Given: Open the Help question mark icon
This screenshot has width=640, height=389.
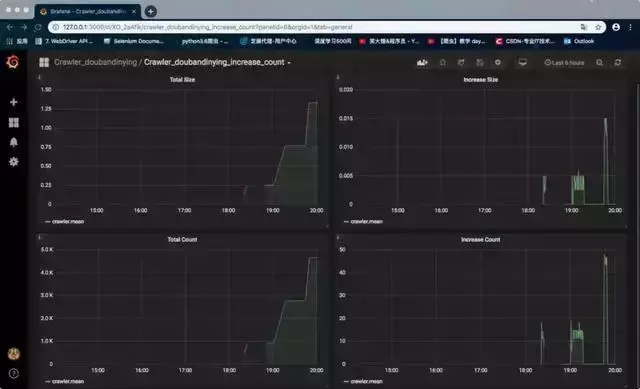Looking at the screenshot, I should pos(13,373).
